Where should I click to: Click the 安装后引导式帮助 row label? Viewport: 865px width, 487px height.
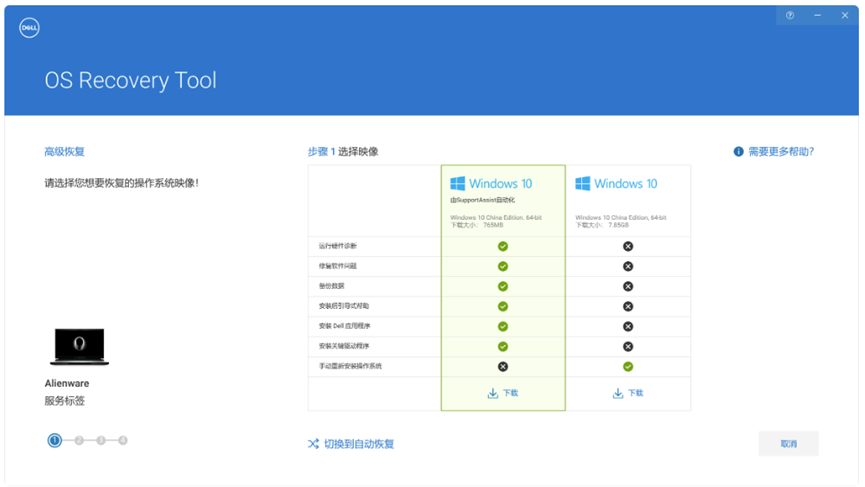click(344, 306)
